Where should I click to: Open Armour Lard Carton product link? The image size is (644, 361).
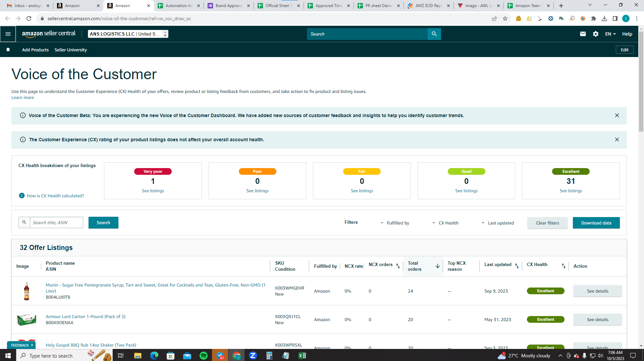(x=86, y=316)
